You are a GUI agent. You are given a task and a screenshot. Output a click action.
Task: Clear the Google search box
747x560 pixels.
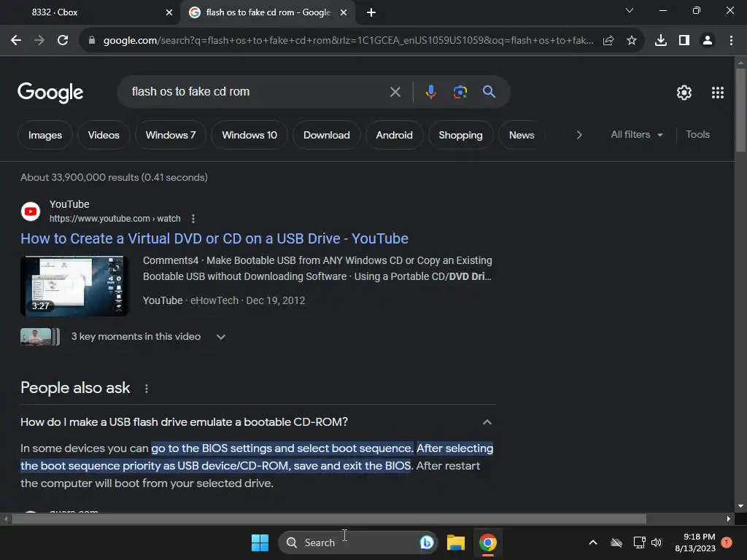tap(395, 92)
